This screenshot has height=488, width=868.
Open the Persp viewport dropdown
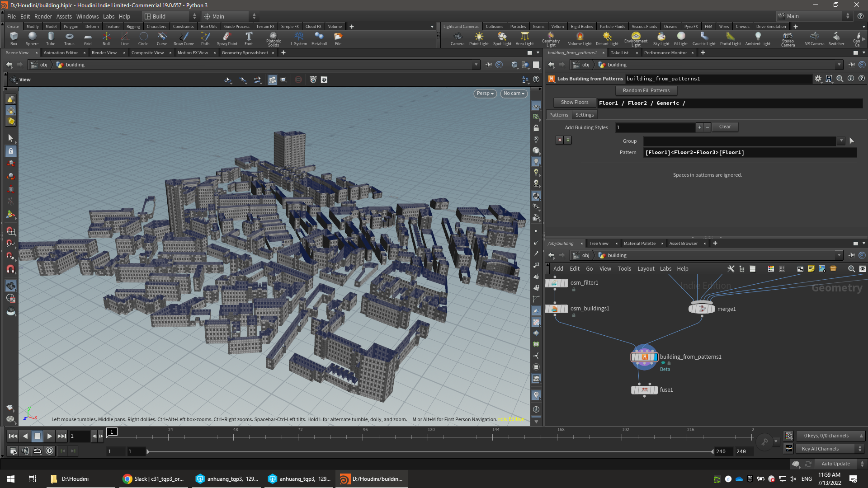(x=485, y=94)
